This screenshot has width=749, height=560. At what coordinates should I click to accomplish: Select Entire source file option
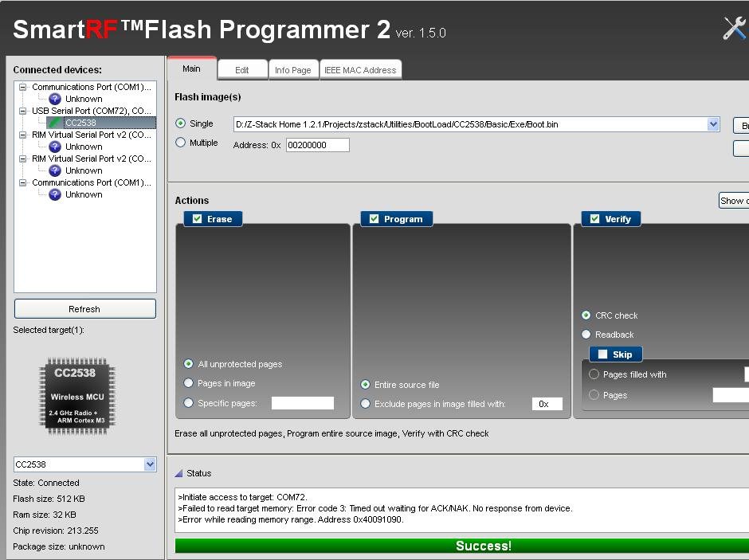tap(366, 384)
